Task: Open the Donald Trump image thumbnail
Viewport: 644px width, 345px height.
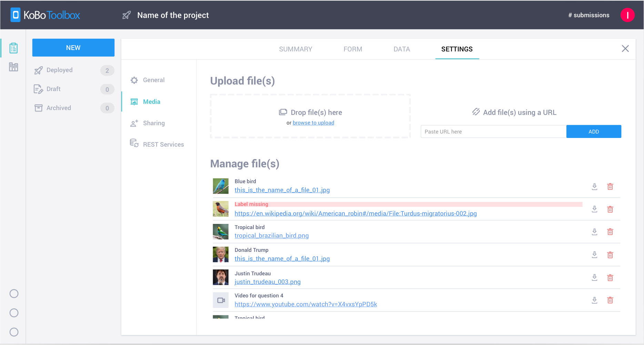Action: coord(221,254)
